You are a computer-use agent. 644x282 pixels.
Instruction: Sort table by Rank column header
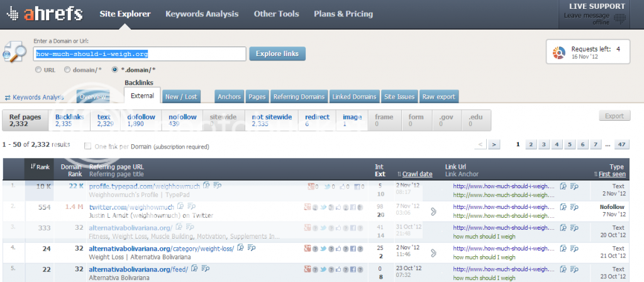pyautogui.click(x=39, y=167)
